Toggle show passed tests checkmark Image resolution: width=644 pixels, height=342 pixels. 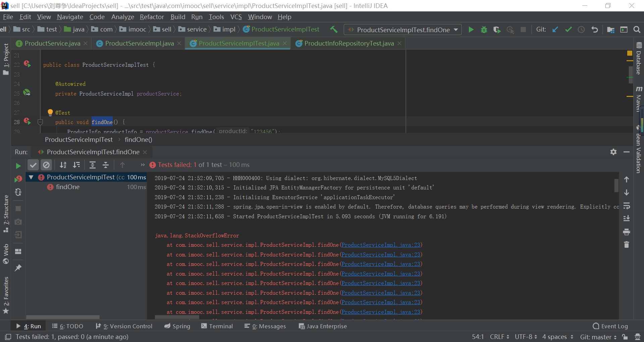(x=33, y=165)
